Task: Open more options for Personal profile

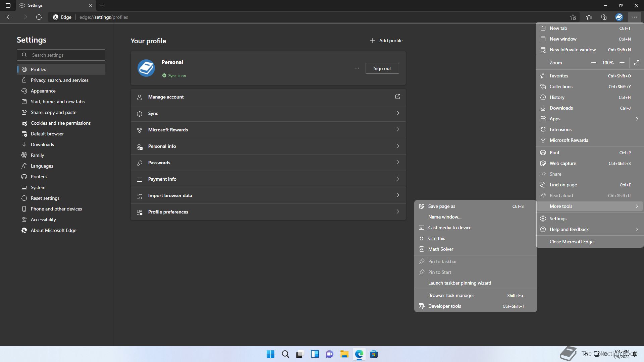Action: click(357, 68)
